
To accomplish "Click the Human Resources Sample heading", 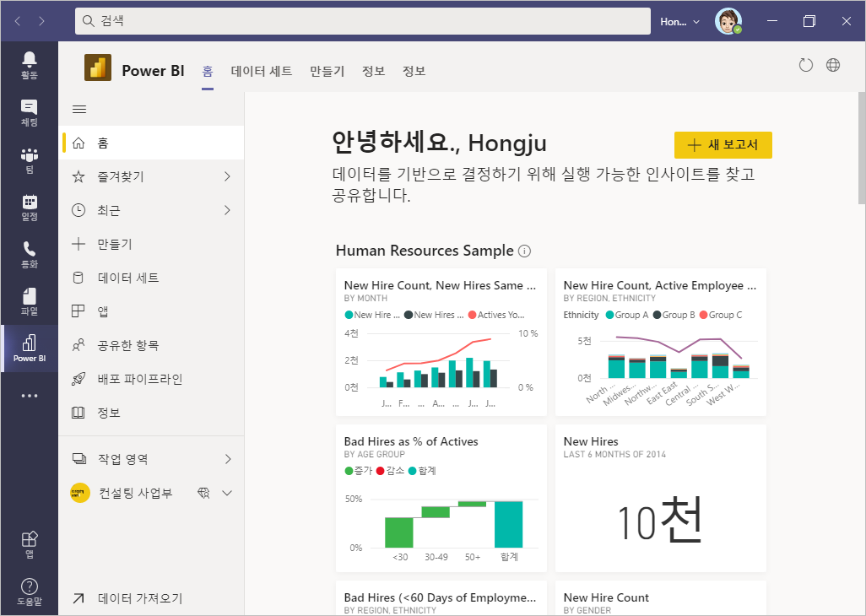I will pyautogui.click(x=425, y=251).
